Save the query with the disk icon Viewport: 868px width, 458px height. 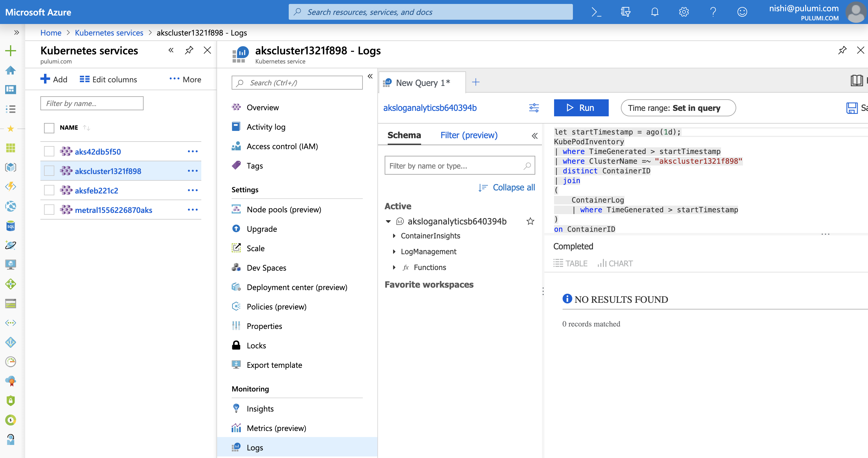click(x=852, y=108)
